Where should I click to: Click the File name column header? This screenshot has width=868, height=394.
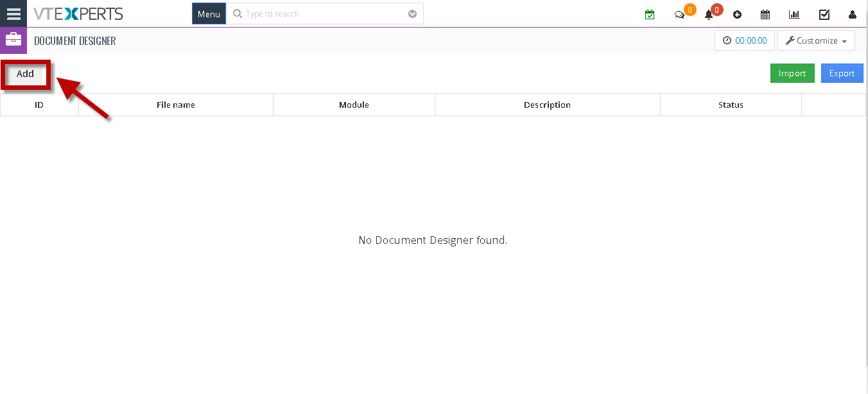176,105
